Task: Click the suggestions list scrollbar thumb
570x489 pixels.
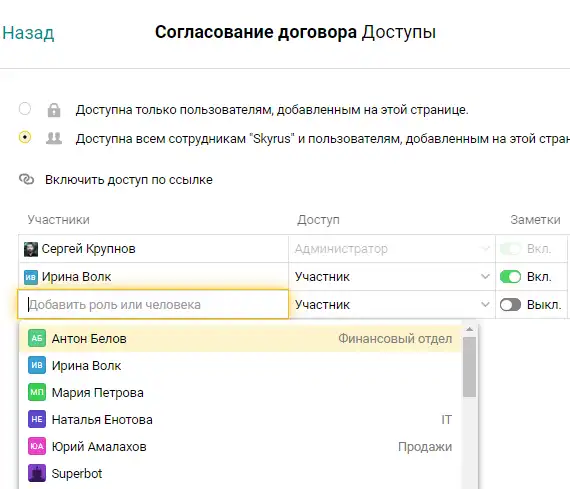Action: 469,367
